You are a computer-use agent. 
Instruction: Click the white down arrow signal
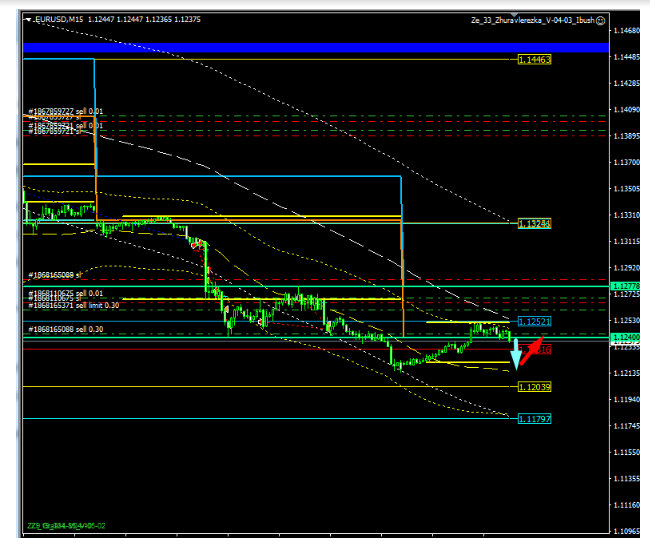tap(516, 353)
